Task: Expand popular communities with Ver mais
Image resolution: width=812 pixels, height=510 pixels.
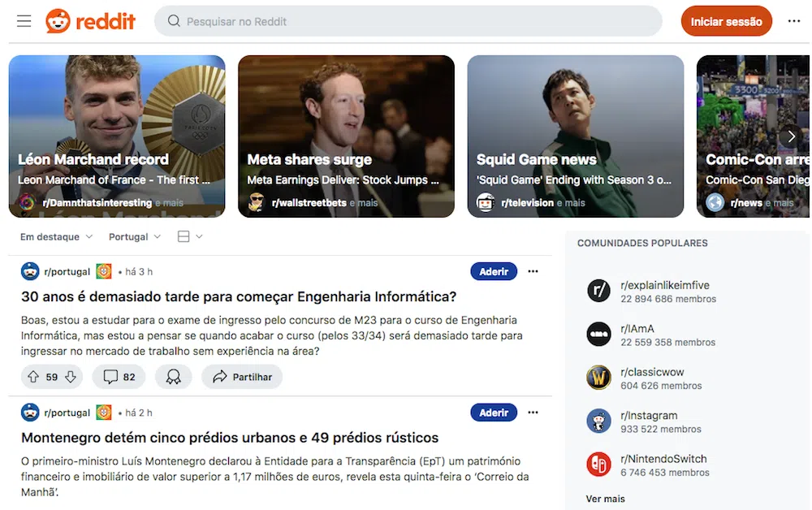Action: 606,499
